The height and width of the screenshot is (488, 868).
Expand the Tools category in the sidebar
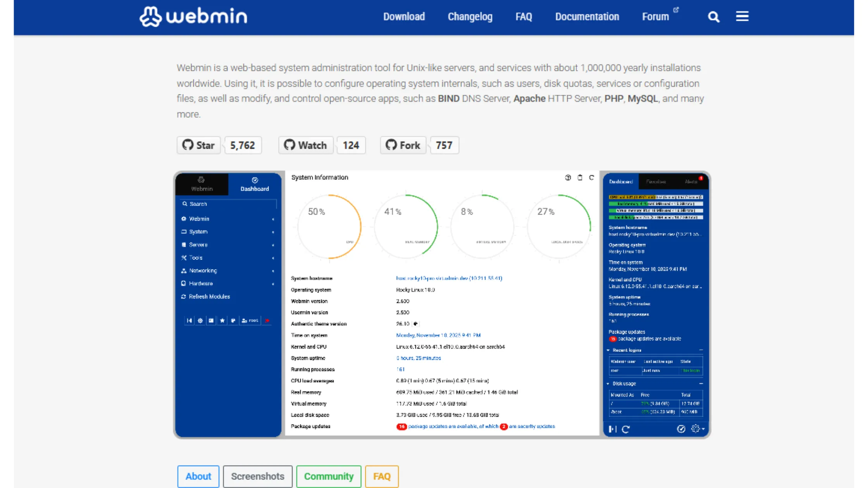(228, 258)
